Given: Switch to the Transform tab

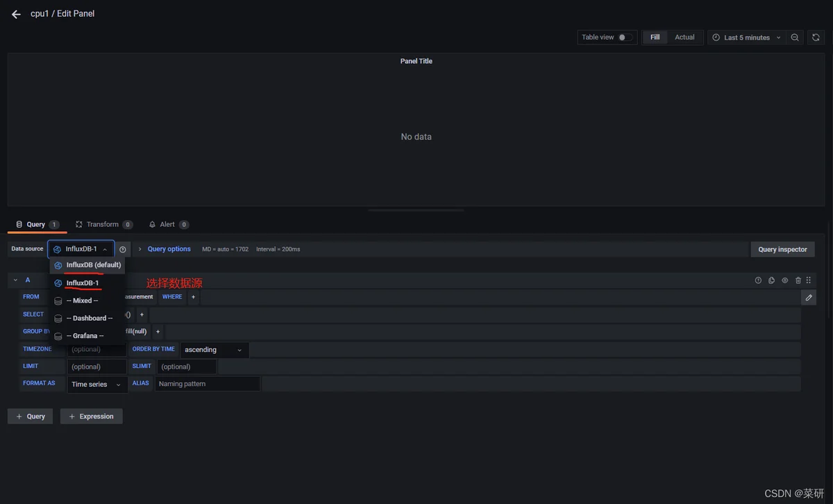Looking at the screenshot, I should (103, 224).
